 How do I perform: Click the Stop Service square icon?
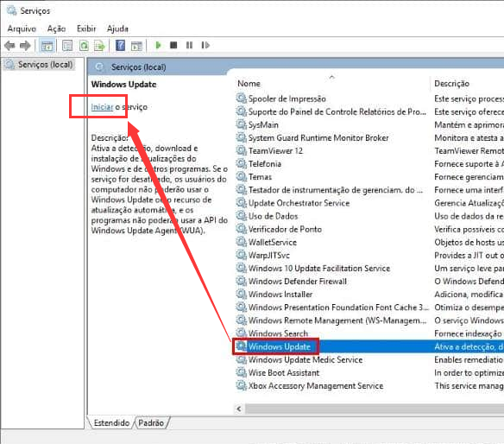click(173, 46)
